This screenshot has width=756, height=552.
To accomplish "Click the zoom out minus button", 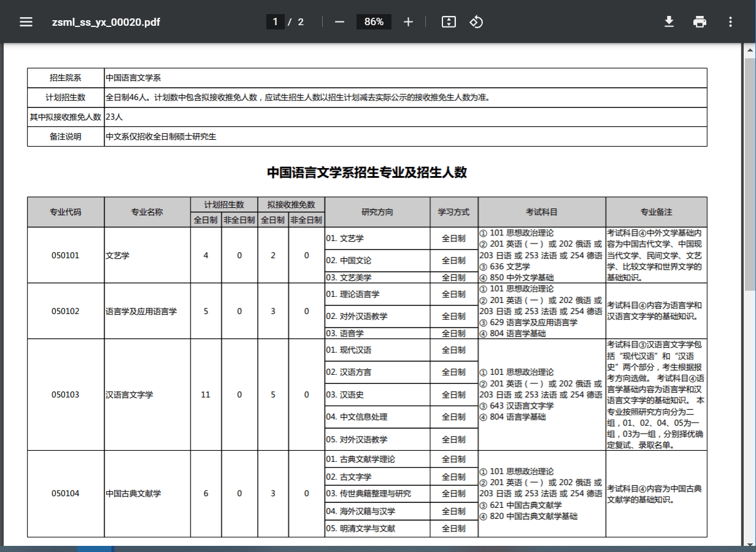I will coord(339,22).
